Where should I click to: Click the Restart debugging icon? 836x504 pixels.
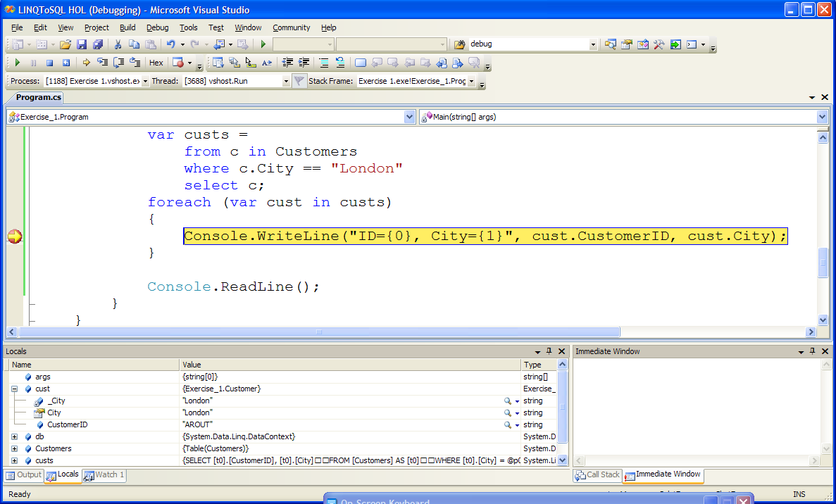(x=66, y=63)
